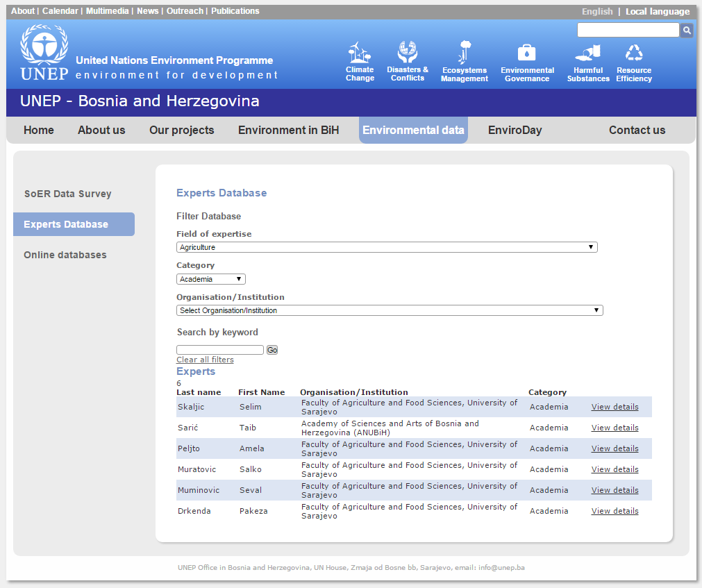Open the Ecosystems Management icon

pos(465,53)
